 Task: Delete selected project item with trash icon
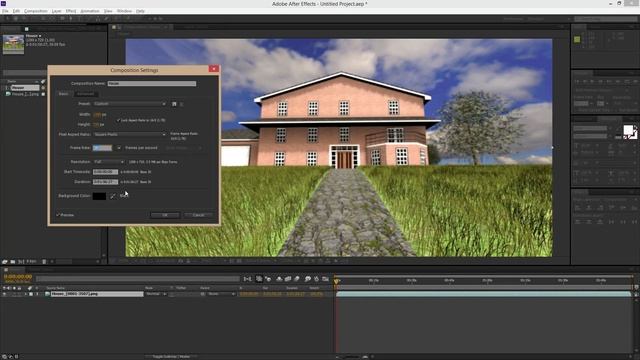(x=44, y=262)
